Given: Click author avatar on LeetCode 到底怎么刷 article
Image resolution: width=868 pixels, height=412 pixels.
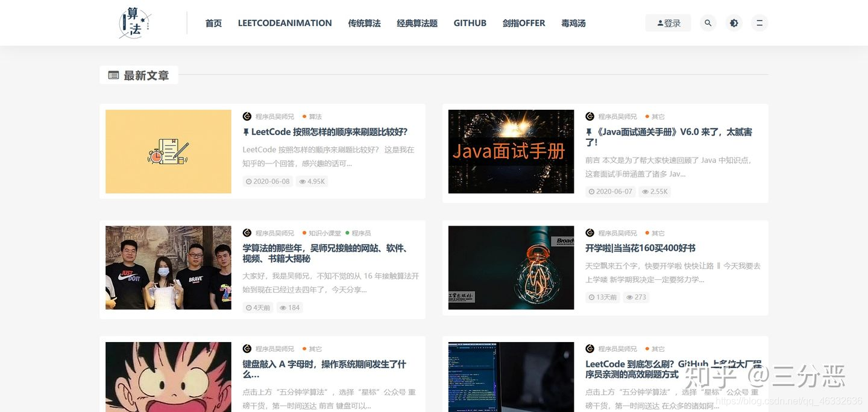Looking at the screenshot, I should tap(590, 349).
